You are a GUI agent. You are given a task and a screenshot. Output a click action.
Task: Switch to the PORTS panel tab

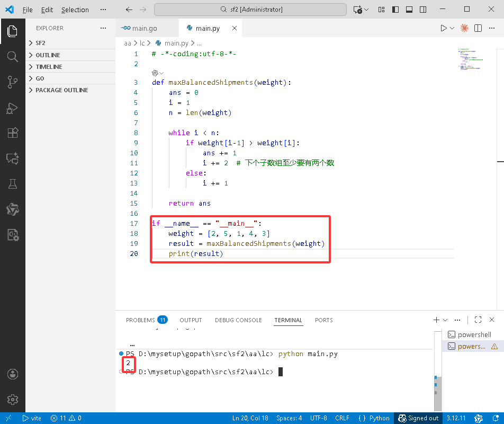tap(323, 320)
